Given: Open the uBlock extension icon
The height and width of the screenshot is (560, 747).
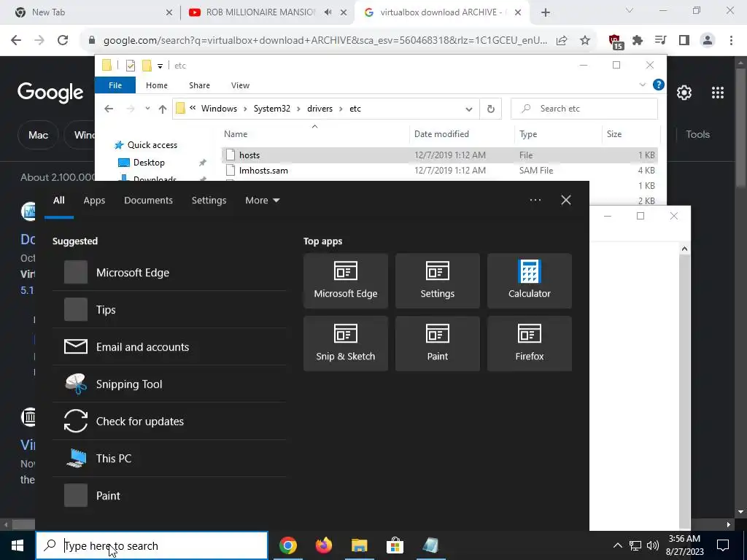Looking at the screenshot, I should 615,41.
